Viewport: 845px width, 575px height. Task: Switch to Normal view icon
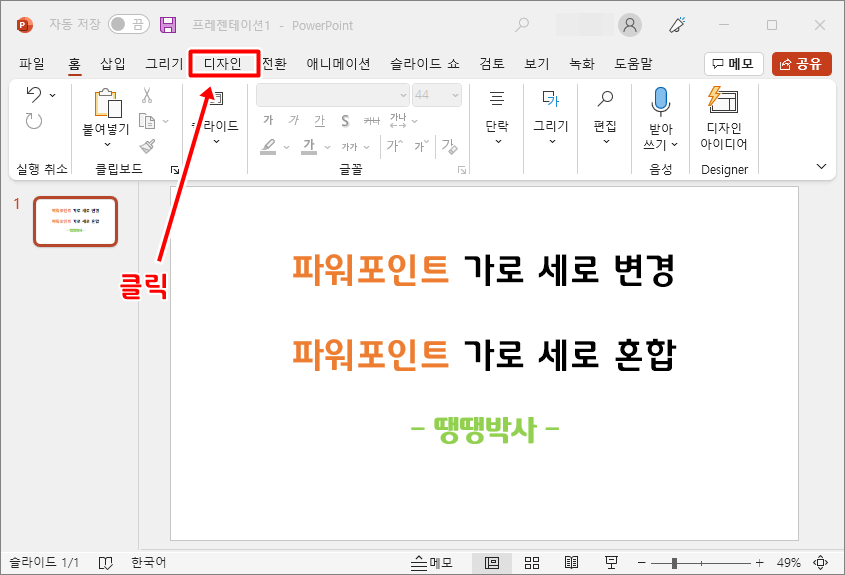491,563
